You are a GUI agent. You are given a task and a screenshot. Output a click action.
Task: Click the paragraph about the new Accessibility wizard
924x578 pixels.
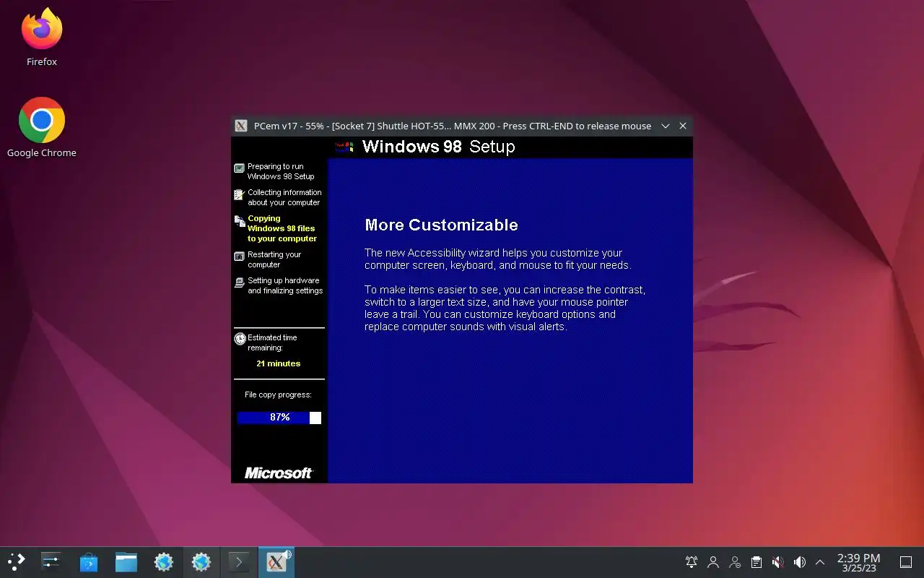pos(497,259)
